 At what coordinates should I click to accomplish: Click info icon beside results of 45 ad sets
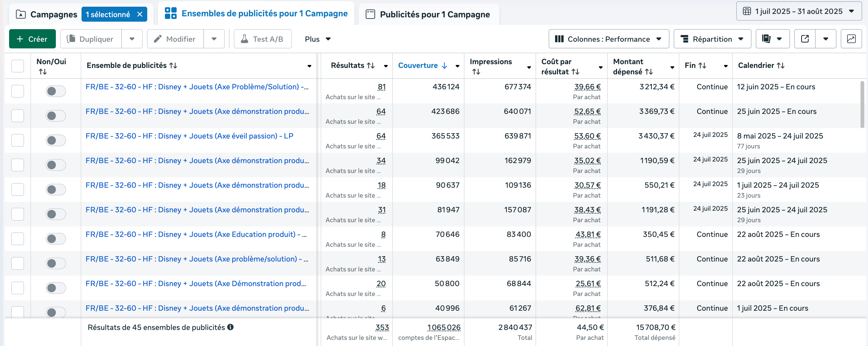[x=230, y=327]
